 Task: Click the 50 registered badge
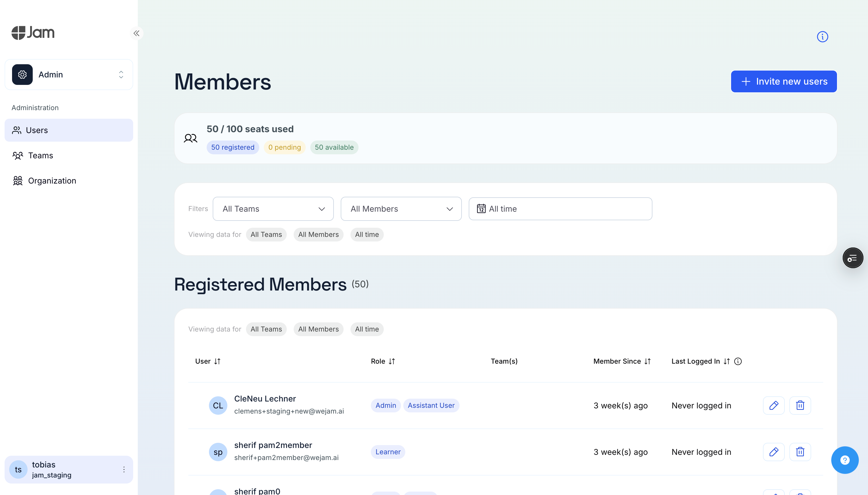[233, 147]
